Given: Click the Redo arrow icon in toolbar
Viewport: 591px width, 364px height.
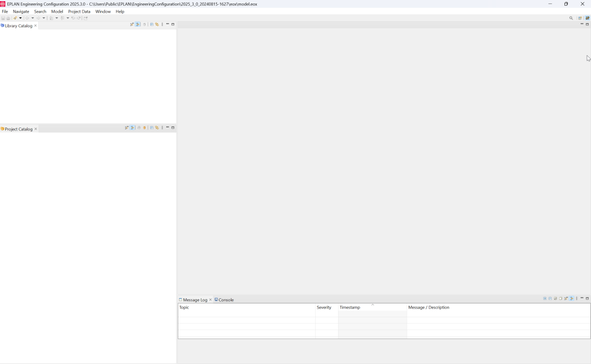Looking at the screenshot, I should click(x=78, y=18).
